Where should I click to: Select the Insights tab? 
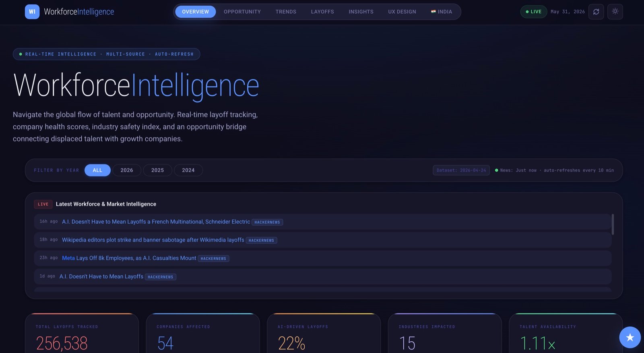[x=361, y=12]
